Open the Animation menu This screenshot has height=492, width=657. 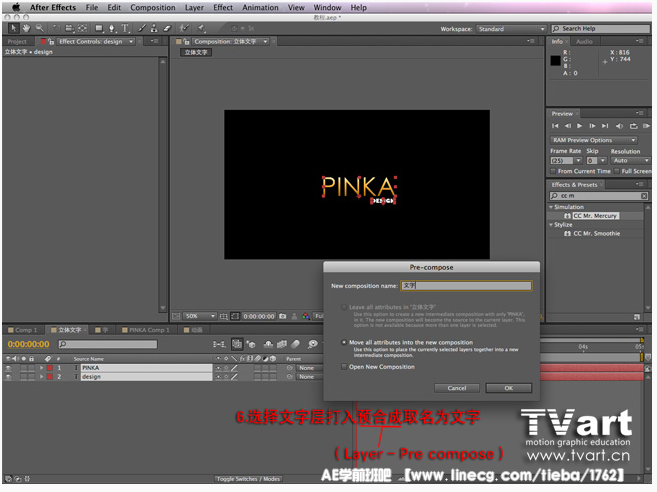tap(260, 8)
